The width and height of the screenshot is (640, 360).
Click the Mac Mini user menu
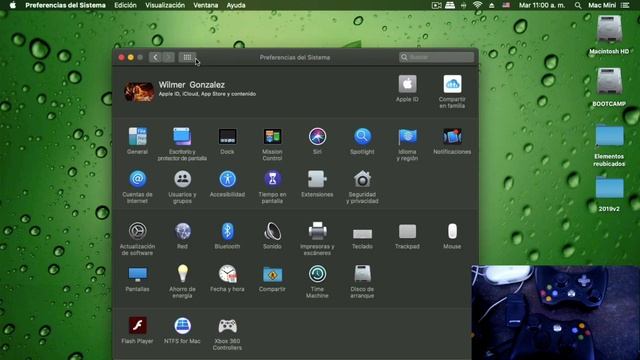click(x=602, y=5)
